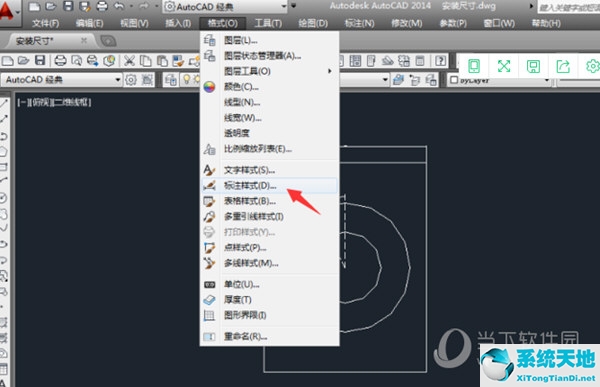
Task: Select 多重引线样式(I) menu item
Action: 269,217
